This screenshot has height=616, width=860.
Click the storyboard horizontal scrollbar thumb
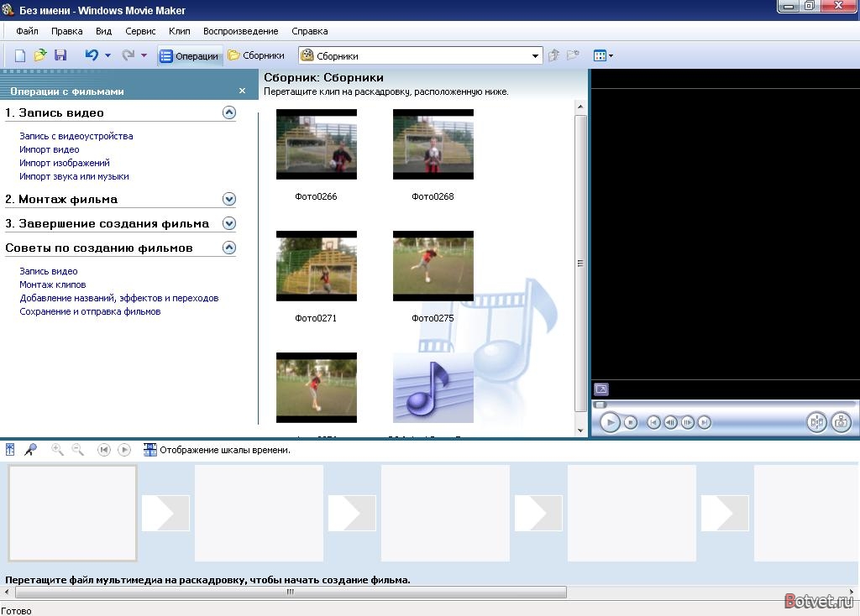[291, 592]
